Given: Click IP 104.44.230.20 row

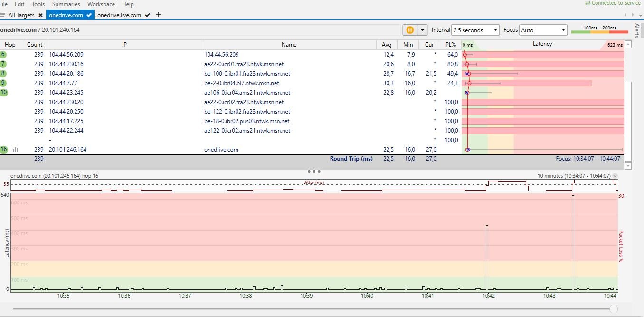Looking at the screenshot, I should tap(66, 102).
